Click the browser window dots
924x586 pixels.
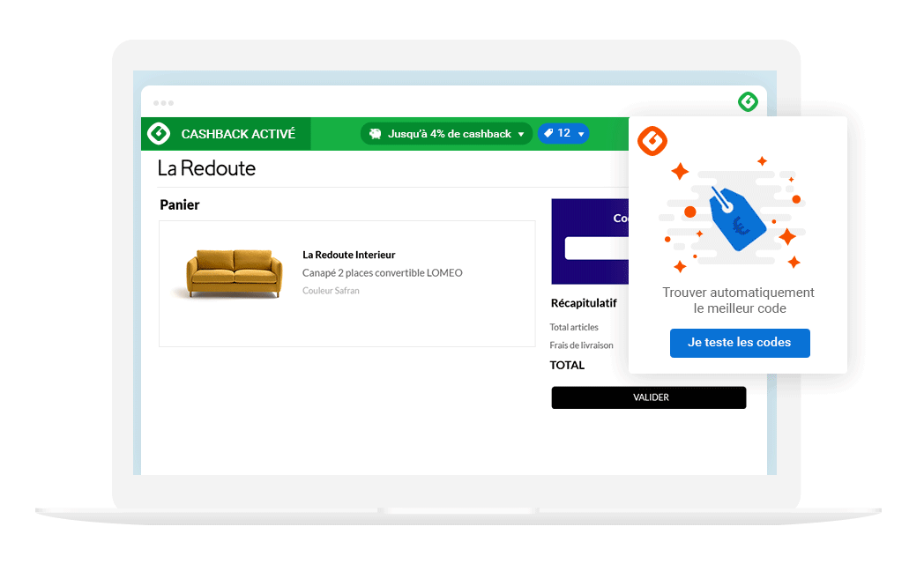coord(163,103)
